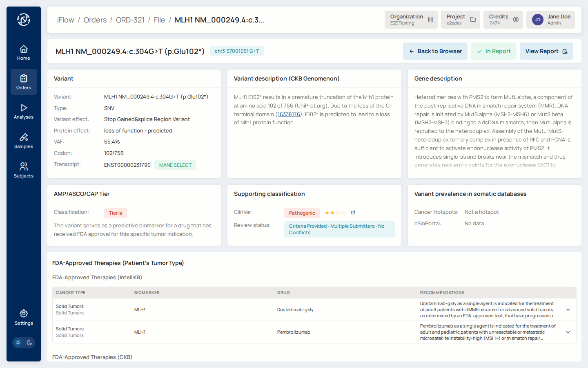Expand the Pembrolizumab recommendation row
This screenshot has width=588, height=368.
(568, 332)
